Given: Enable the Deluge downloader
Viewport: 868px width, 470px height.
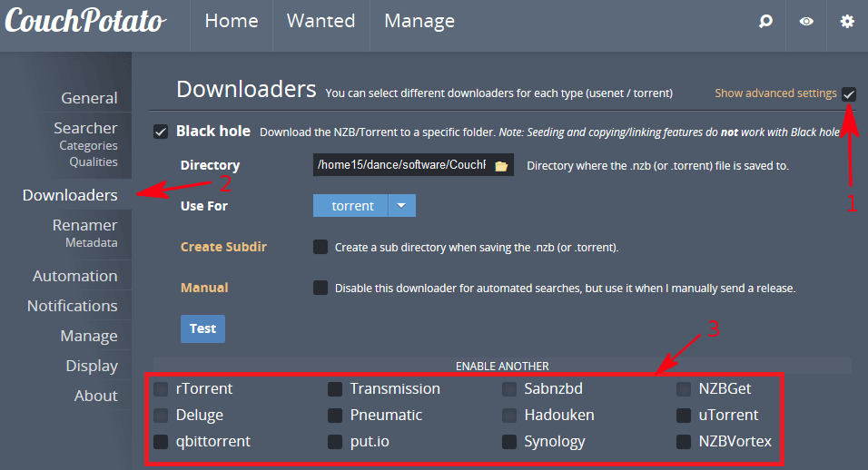Looking at the screenshot, I should pos(161,415).
